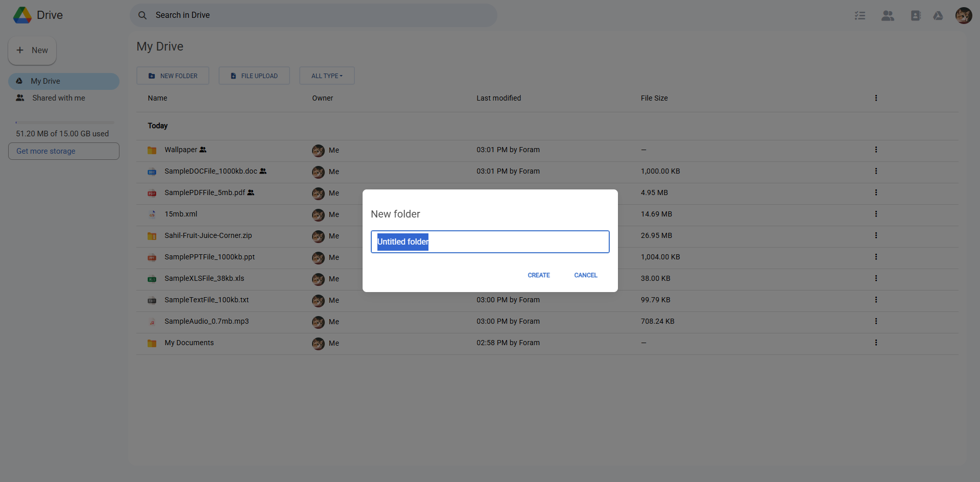
Task: Open the ALL TYPE filter dropdown
Action: [x=326, y=76]
